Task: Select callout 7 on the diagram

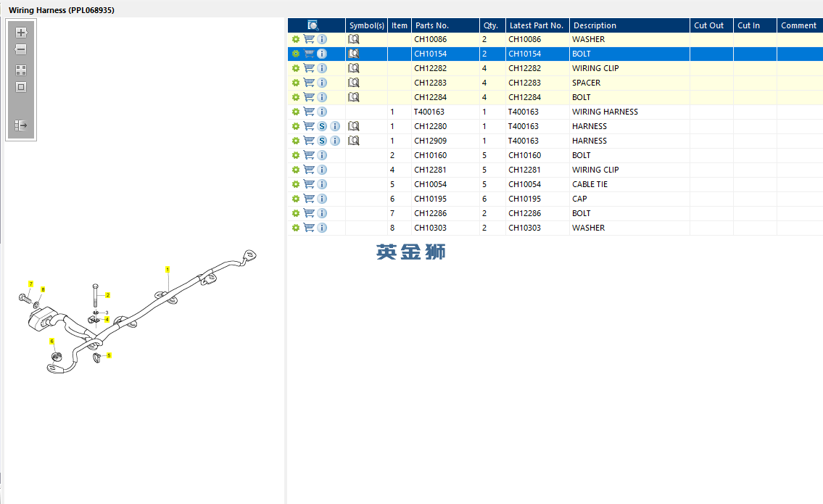Action: point(31,284)
